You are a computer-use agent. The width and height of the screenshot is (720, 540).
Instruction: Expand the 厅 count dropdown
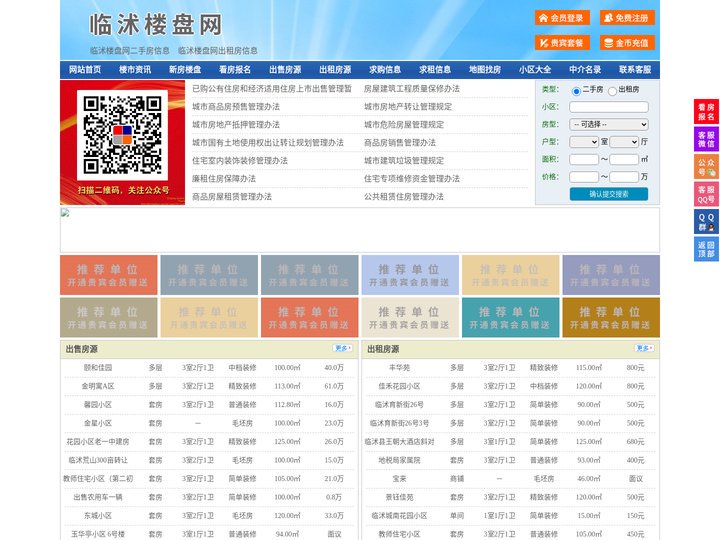click(x=624, y=142)
